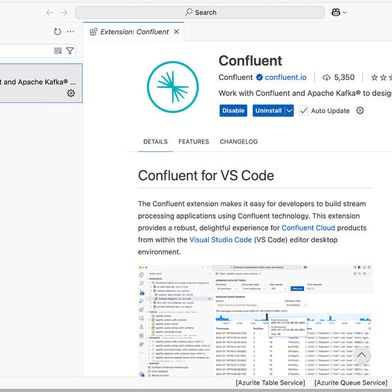Click Azurite Queue Service status item
The image size is (392, 392).
pyautogui.click(x=351, y=383)
